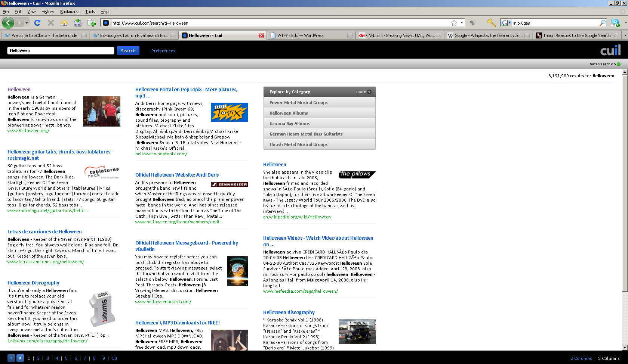Close the Helloween - Cuil tab
Image resolution: width=628 pixels, height=364 pixels.
[261, 35]
